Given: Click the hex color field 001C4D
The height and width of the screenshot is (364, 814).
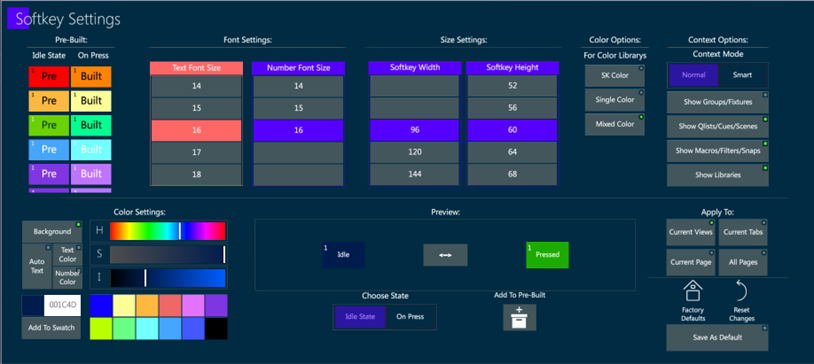Looking at the screenshot, I should (x=62, y=305).
